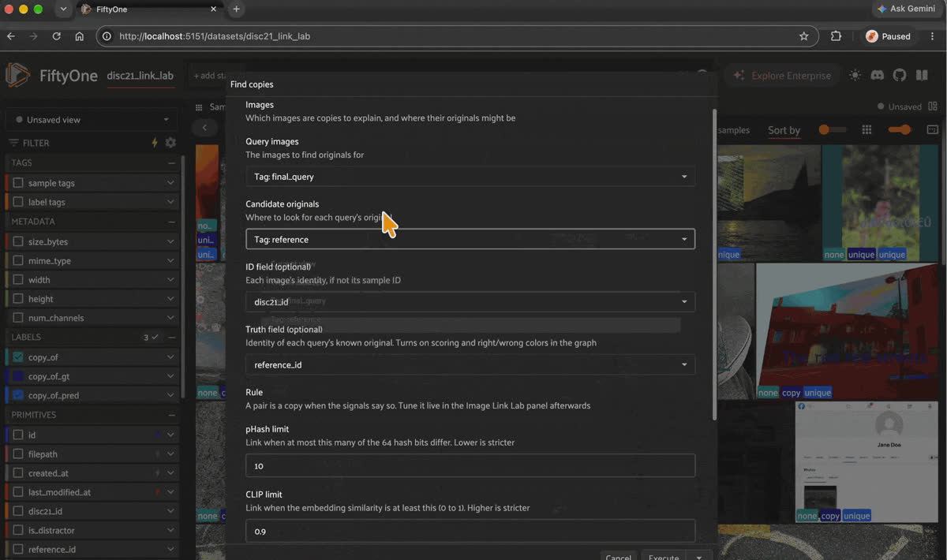Image resolution: width=947 pixels, height=560 pixels.
Task: Click the FILTER icon in the sidebar
Action: coord(14,143)
